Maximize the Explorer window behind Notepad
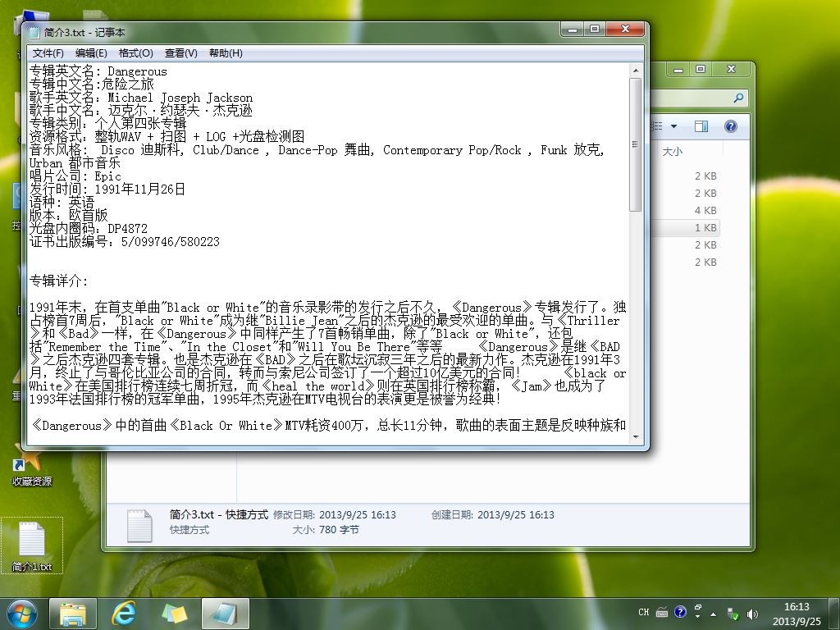 pyautogui.click(x=701, y=69)
